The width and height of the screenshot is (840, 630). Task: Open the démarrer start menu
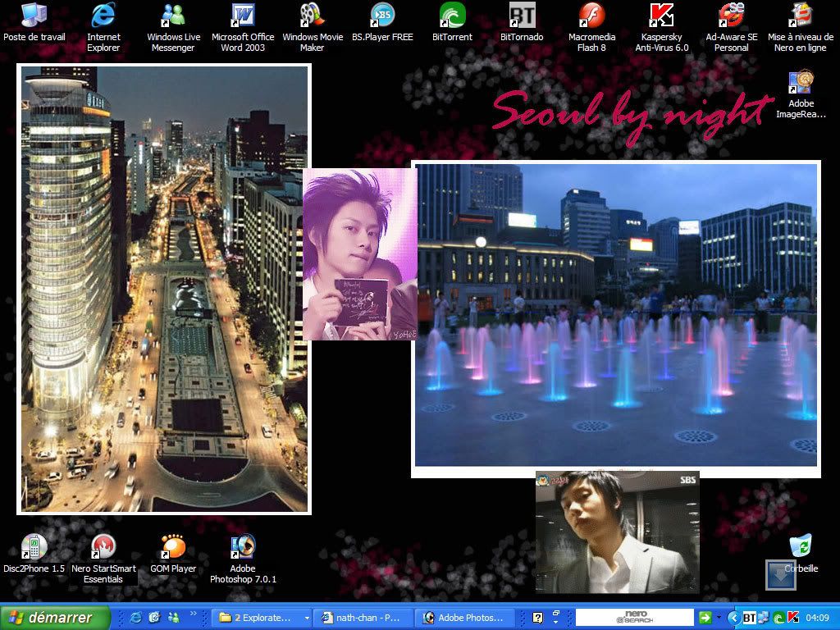click(x=55, y=618)
